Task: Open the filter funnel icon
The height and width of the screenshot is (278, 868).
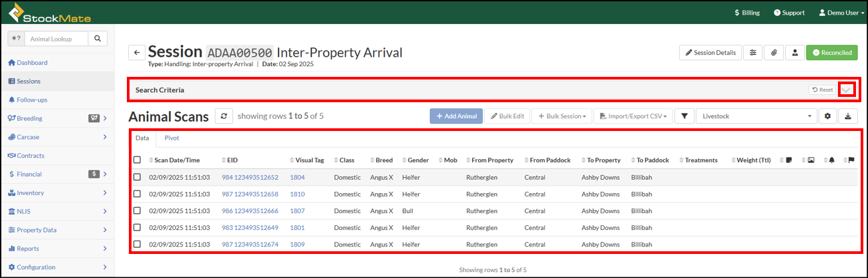Action: (684, 116)
